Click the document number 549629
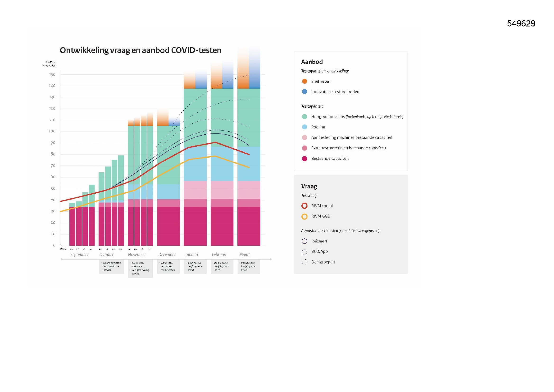554x392 pixels. click(521, 23)
